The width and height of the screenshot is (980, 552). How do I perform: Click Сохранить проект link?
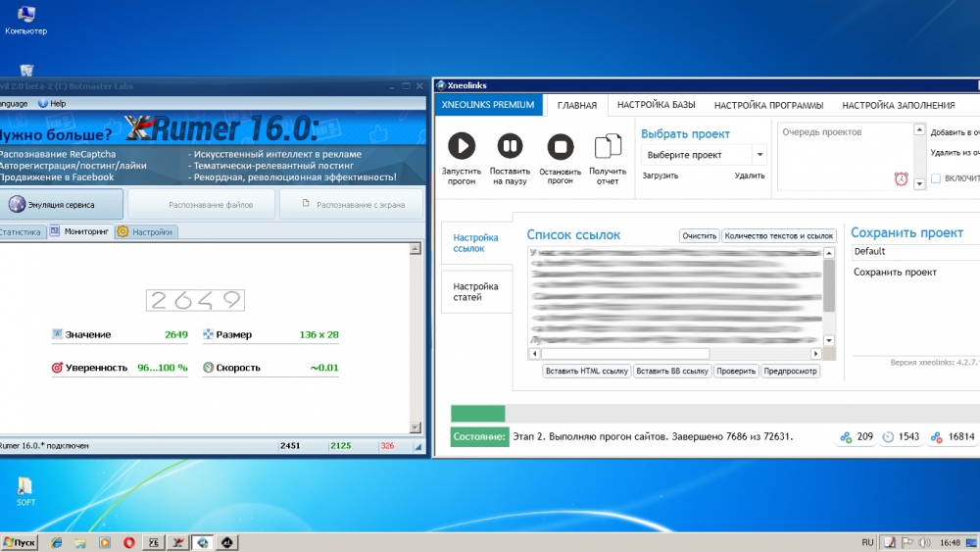click(x=895, y=272)
